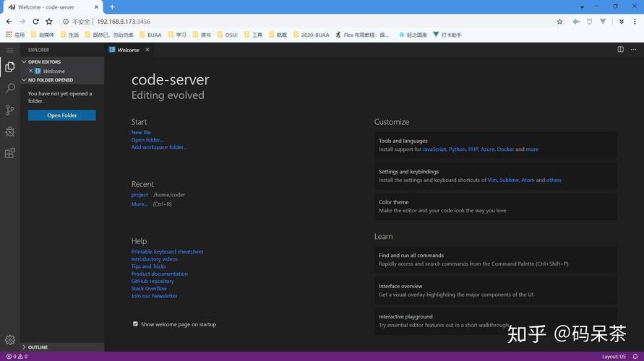
Task: Open Introductory videos link
Action: [x=155, y=259]
